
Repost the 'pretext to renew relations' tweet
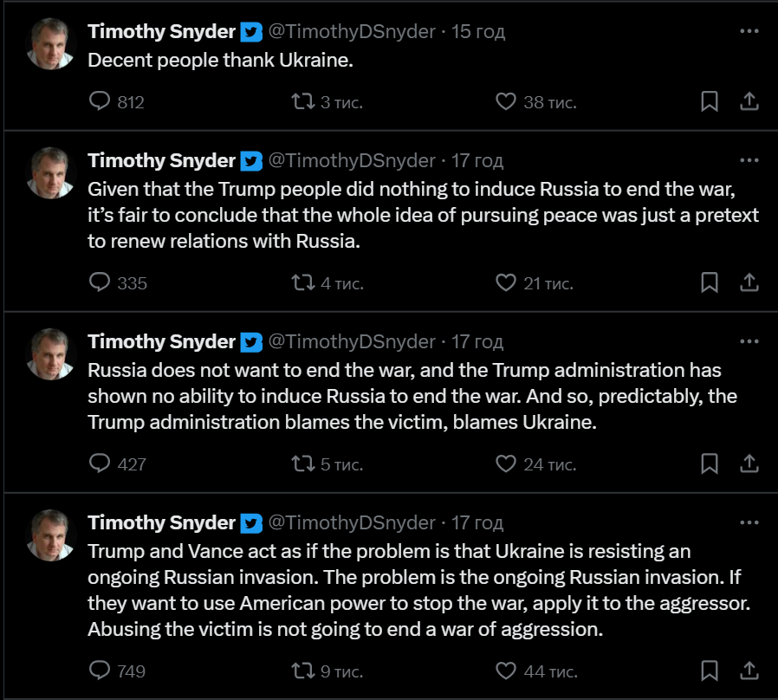302,282
